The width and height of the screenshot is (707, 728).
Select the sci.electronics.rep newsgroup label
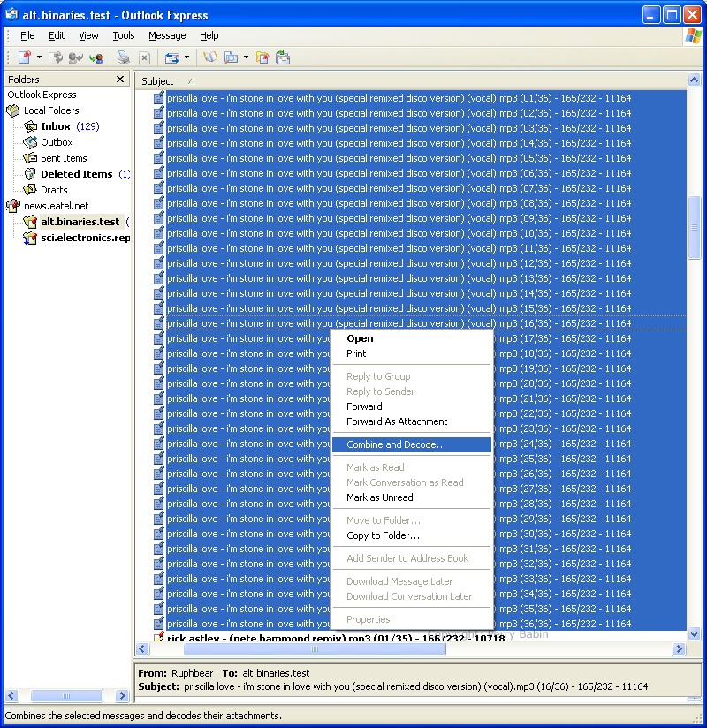86,238
